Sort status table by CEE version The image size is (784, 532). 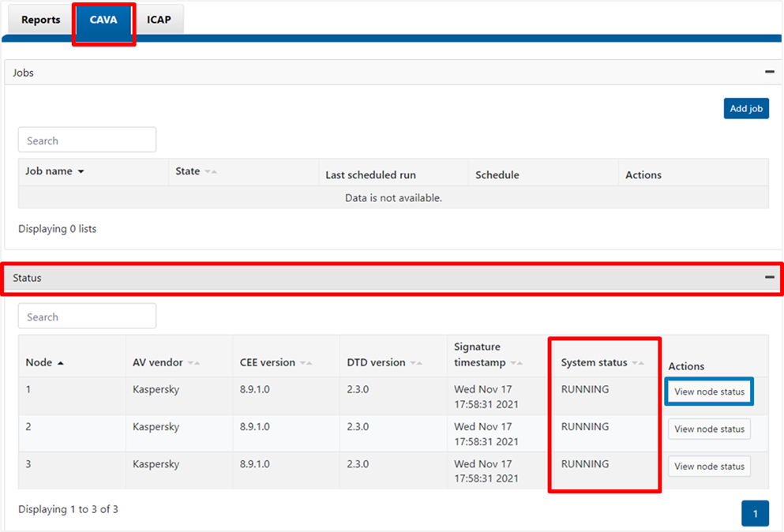tap(276, 362)
